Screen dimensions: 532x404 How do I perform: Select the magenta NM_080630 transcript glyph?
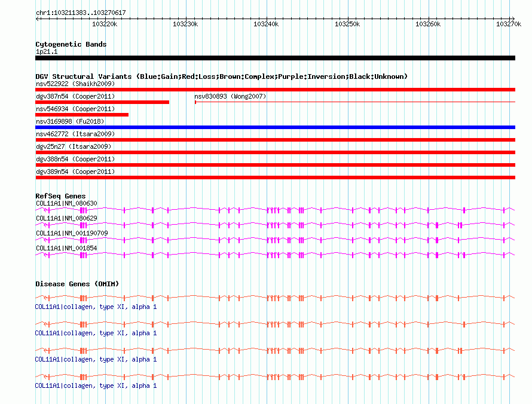click(275, 210)
